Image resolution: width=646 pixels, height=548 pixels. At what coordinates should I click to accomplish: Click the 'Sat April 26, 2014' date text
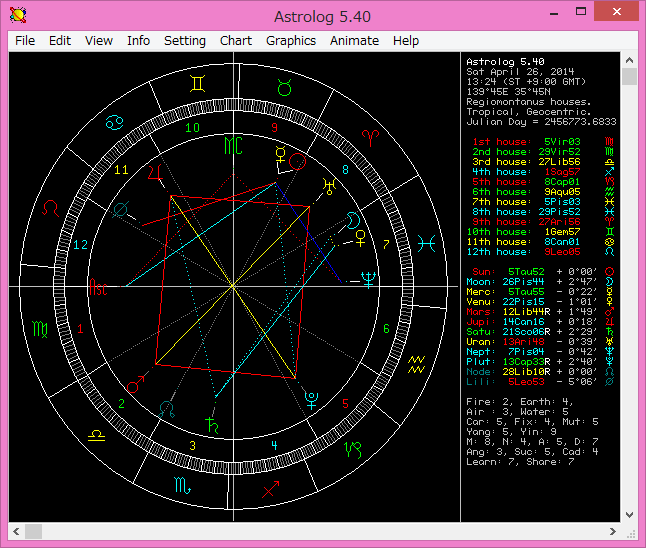520,72
